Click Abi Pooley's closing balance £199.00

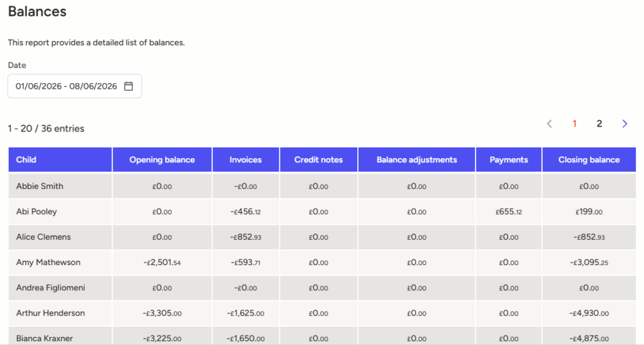pos(589,212)
